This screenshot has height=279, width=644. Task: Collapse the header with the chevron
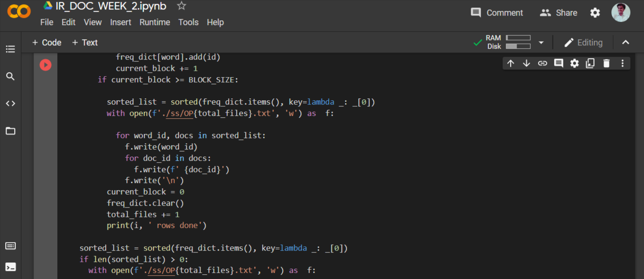(626, 42)
